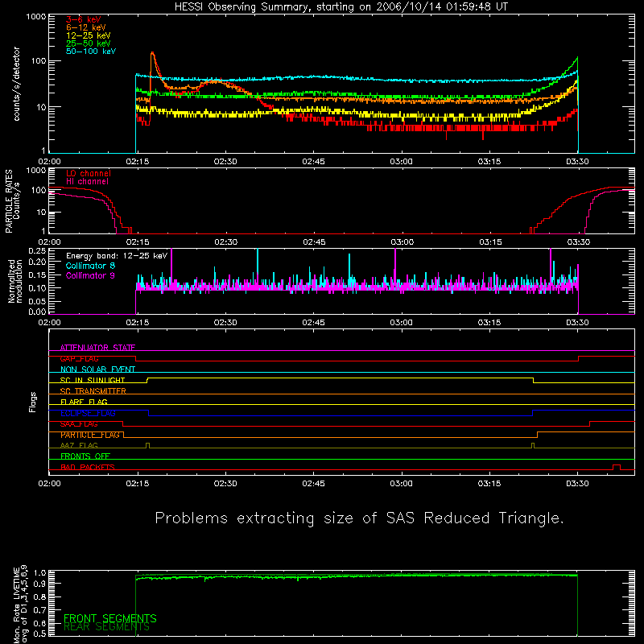The width and height of the screenshot is (644, 644).
Task: Click the LO channel legend label
Action: point(89,173)
